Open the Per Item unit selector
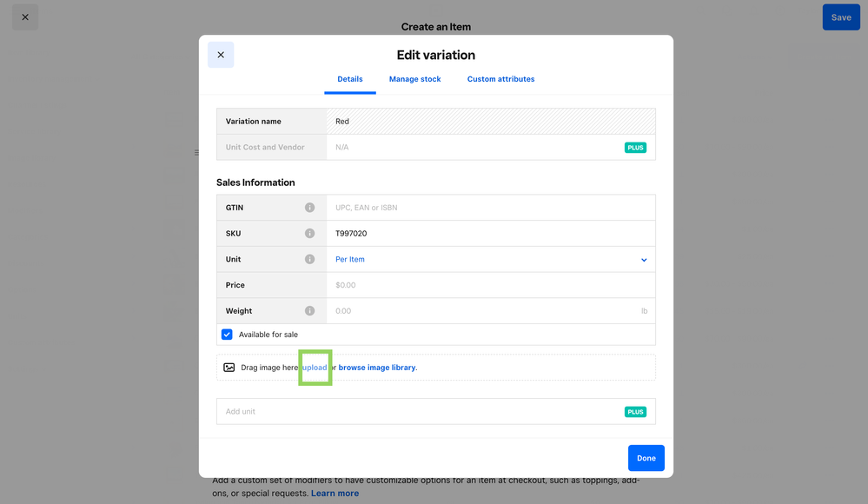Image resolution: width=868 pixels, height=504 pixels. click(x=350, y=260)
